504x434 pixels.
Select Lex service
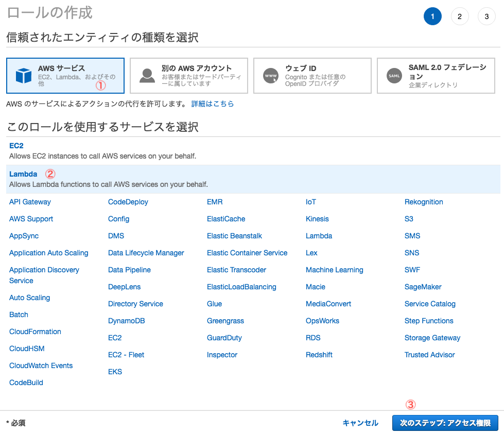[311, 253]
